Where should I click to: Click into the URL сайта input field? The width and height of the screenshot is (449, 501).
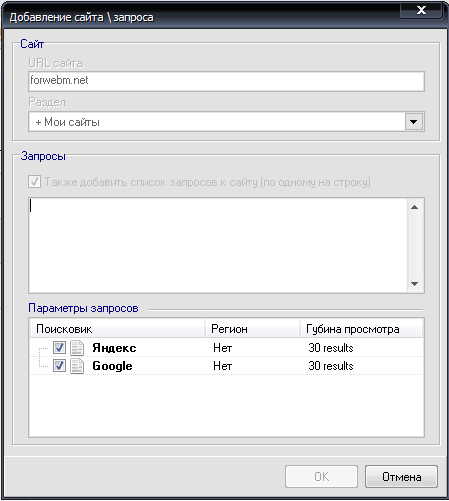[226, 81]
